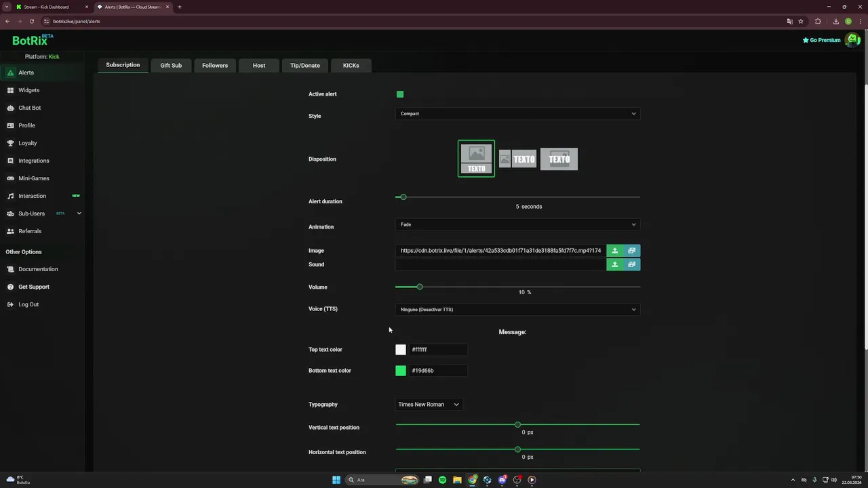Open the user avatar in page header

(x=852, y=40)
